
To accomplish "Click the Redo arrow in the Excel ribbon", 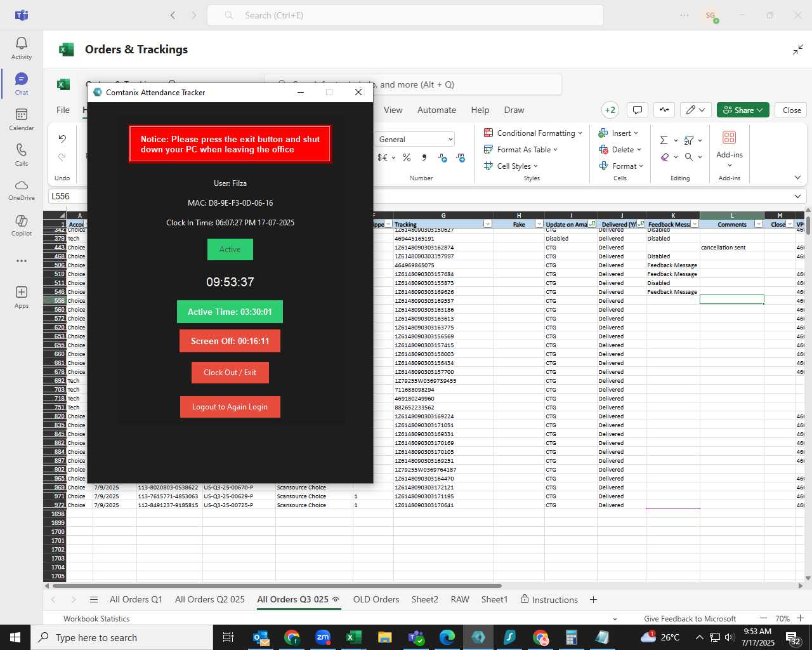I will (62, 157).
